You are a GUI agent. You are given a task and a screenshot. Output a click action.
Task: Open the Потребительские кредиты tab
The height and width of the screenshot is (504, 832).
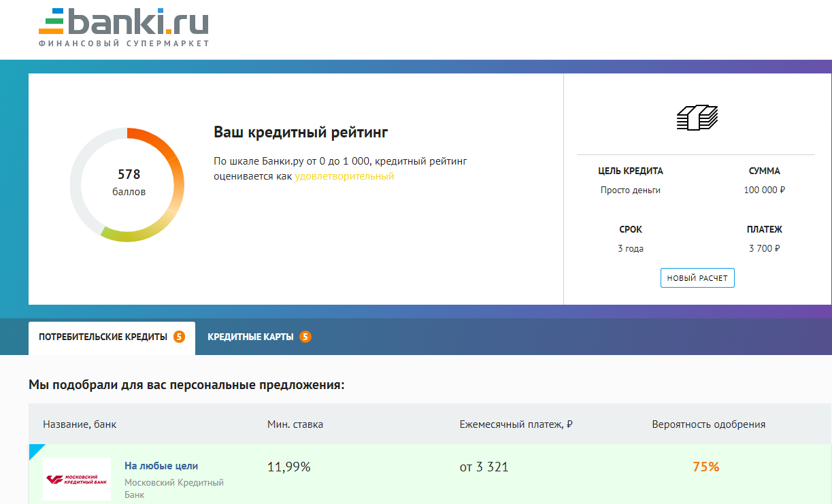[103, 337]
